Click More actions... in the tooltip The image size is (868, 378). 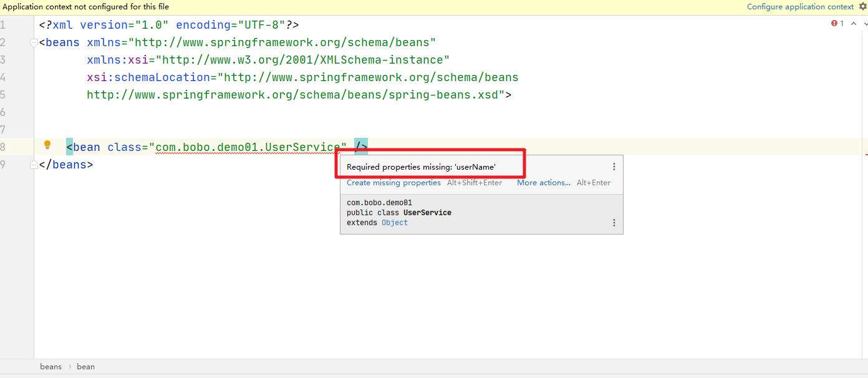coord(544,183)
